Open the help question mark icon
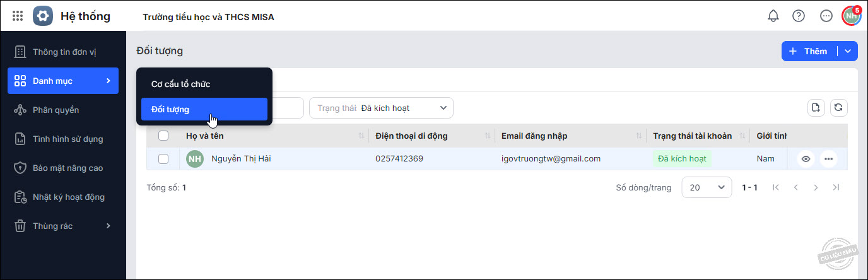Viewport: 868px width, 280px height. (799, 16)
